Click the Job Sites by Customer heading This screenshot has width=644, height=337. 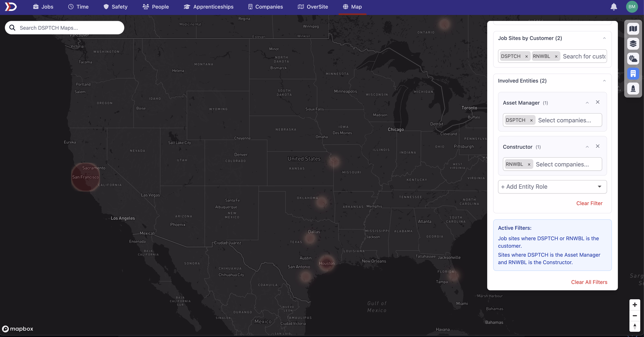tap(530, 38)
